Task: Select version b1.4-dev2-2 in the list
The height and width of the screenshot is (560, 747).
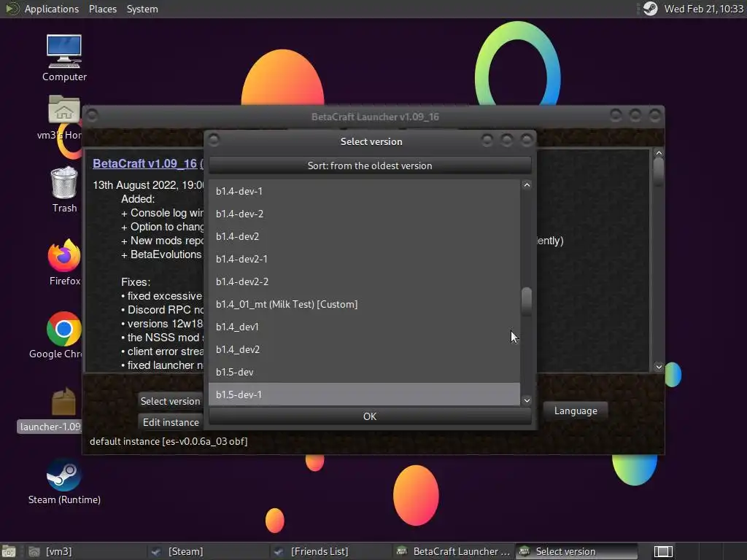Action: 364,281
